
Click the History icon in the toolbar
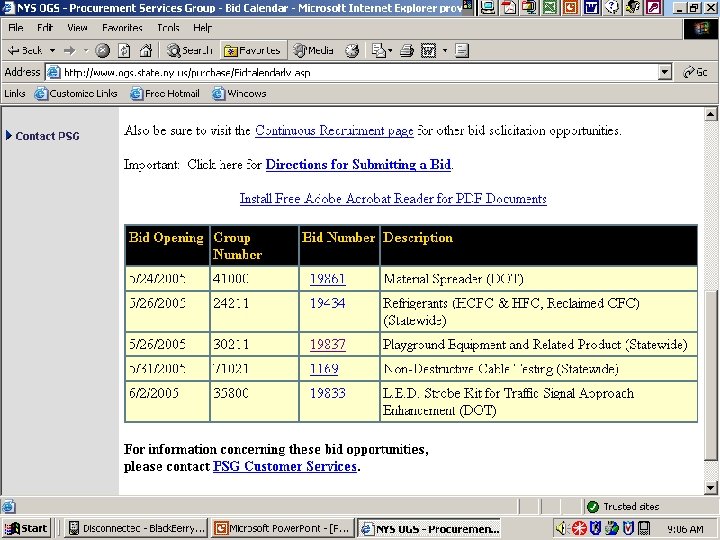pyautogui.click(x=352, y=51)
